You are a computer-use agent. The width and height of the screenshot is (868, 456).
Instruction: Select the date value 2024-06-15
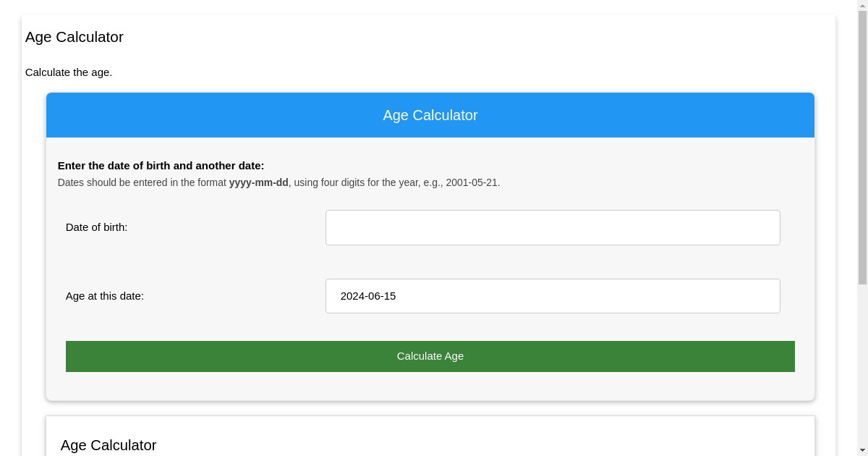point(367,295)
